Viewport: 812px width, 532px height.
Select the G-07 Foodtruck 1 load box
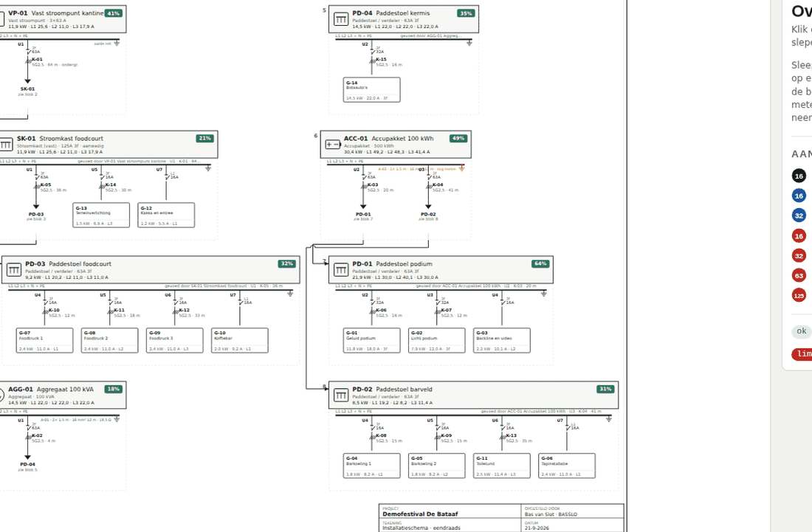click(44, 340)
